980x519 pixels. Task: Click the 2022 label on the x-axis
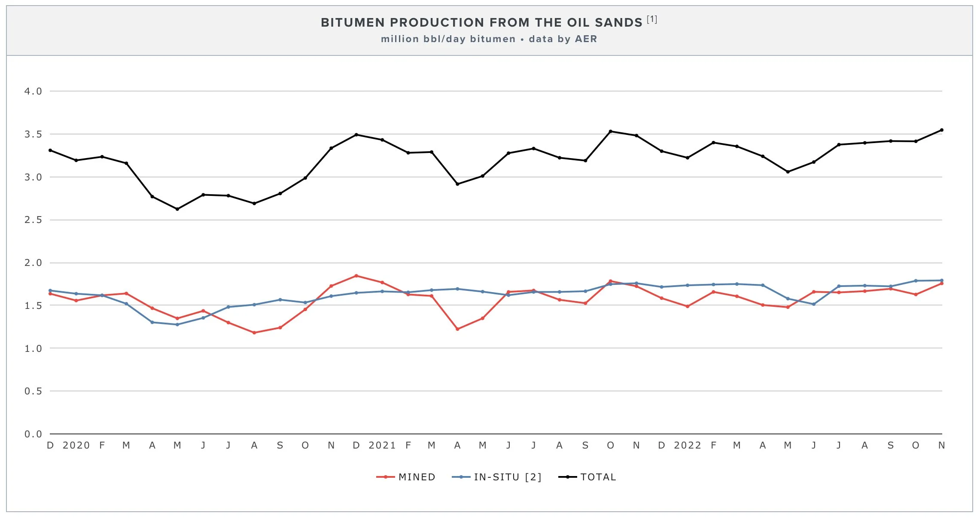coord(687,446)
